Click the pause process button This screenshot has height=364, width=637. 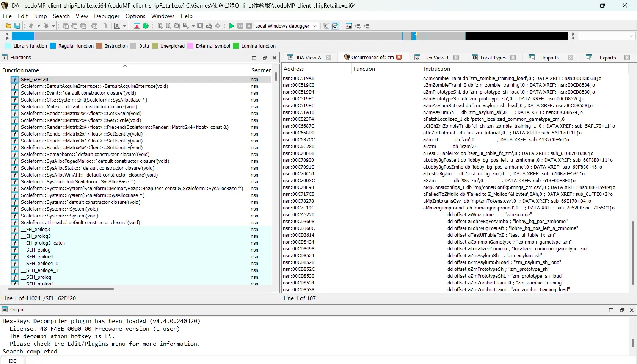coord(240,26)
